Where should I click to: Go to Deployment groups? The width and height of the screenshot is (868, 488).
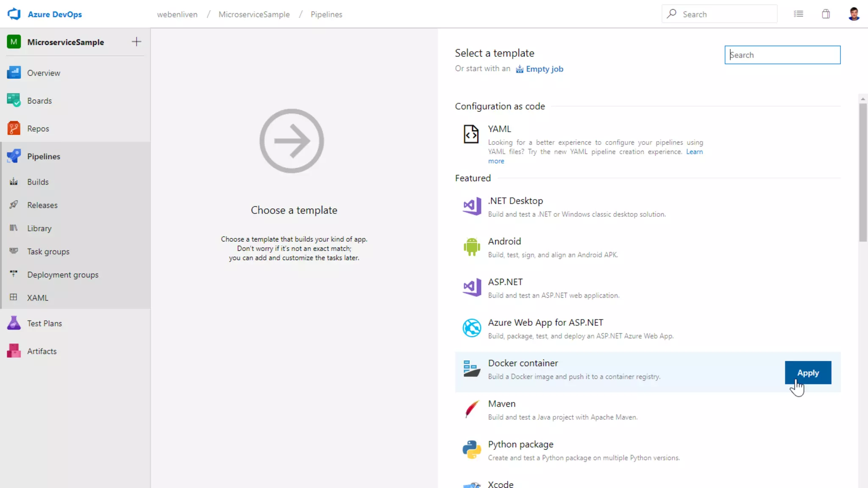pyautogui.click(x=63, y=274)
